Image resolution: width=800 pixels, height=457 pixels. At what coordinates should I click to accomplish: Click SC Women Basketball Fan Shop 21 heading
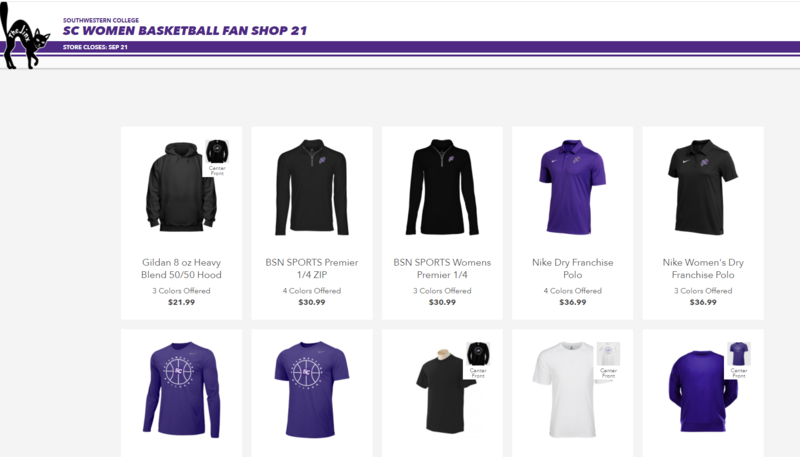pyautogui.click(x=185, y=31)
